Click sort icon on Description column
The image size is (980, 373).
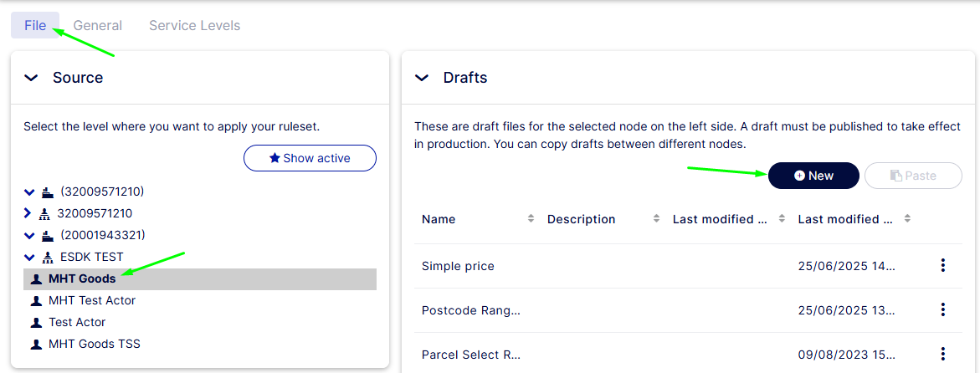[x=656, y=219]
